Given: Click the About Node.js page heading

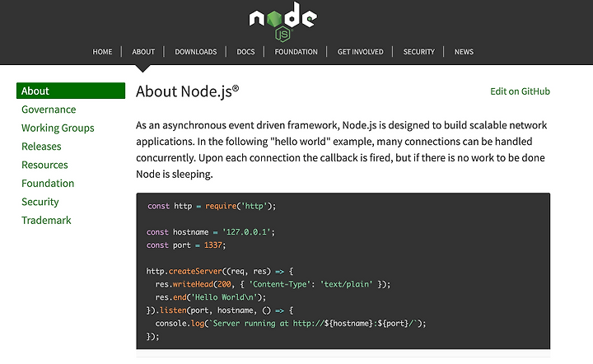Looking at the screenshot, I should click(x=187, y=91).
